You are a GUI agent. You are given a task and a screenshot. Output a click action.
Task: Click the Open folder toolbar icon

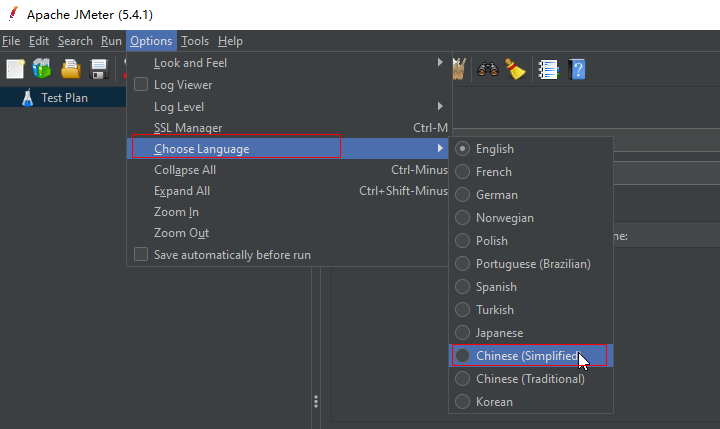(71, 69)
